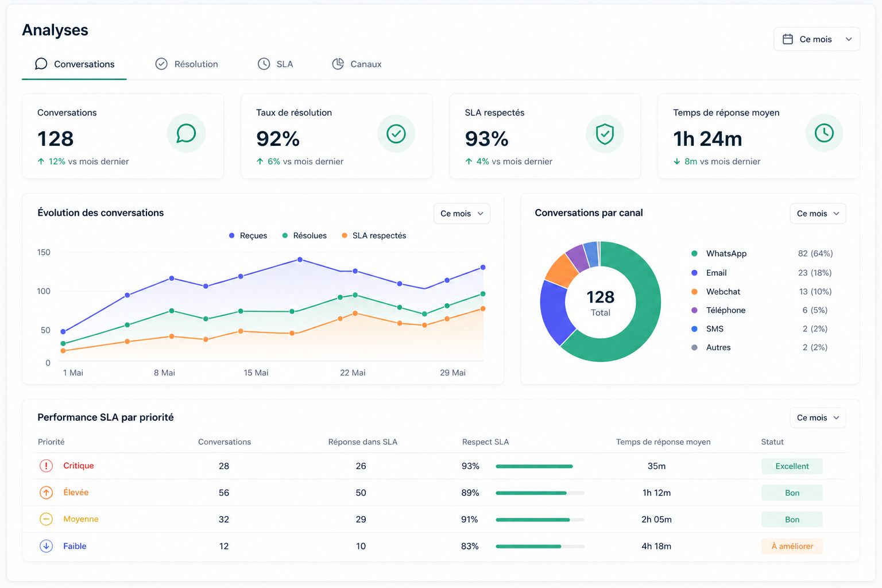Click the pie chart icon beside Canaux tab
882x588 pixels.
coord(338,64)
